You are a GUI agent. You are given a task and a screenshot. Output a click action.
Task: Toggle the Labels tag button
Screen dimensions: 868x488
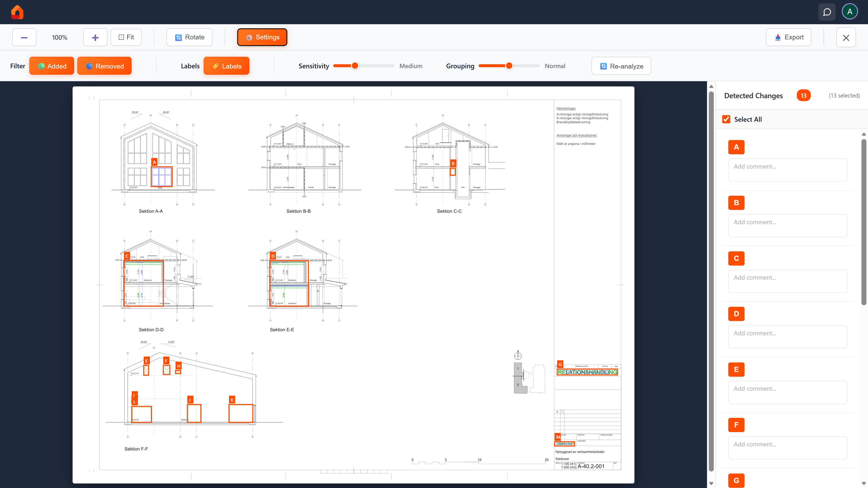point(226,66)
